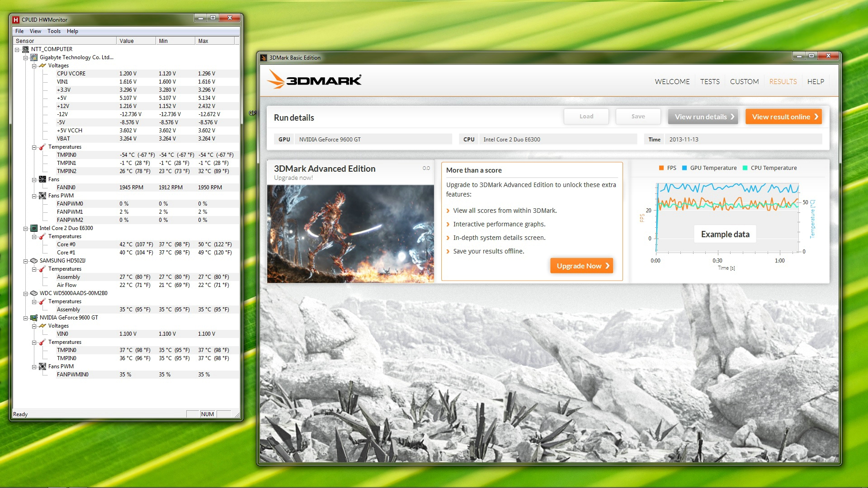Collapse the Intel Core 2 Duo E6300 node
Screen dimensions: 868x488
tap(26, 229)
